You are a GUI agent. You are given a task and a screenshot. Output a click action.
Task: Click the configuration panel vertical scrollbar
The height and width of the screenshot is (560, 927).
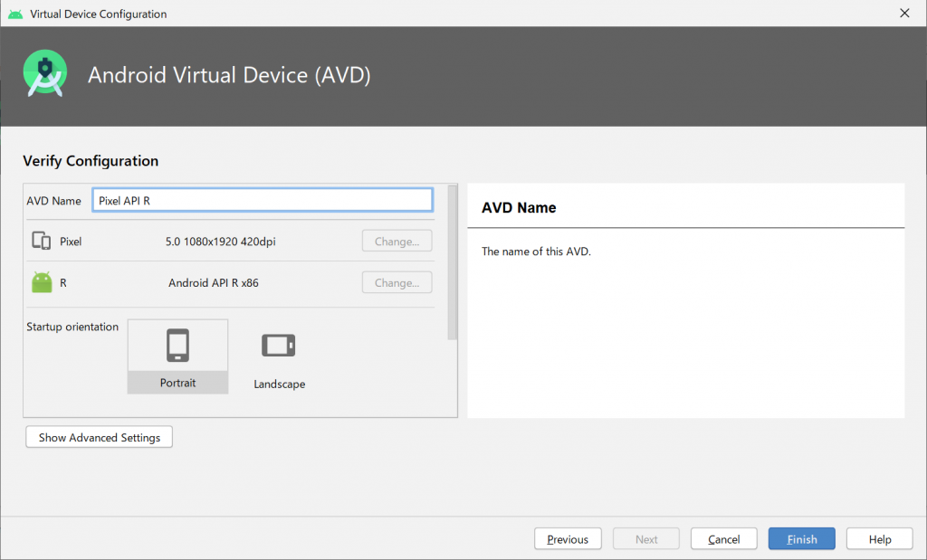pos(453,262)
